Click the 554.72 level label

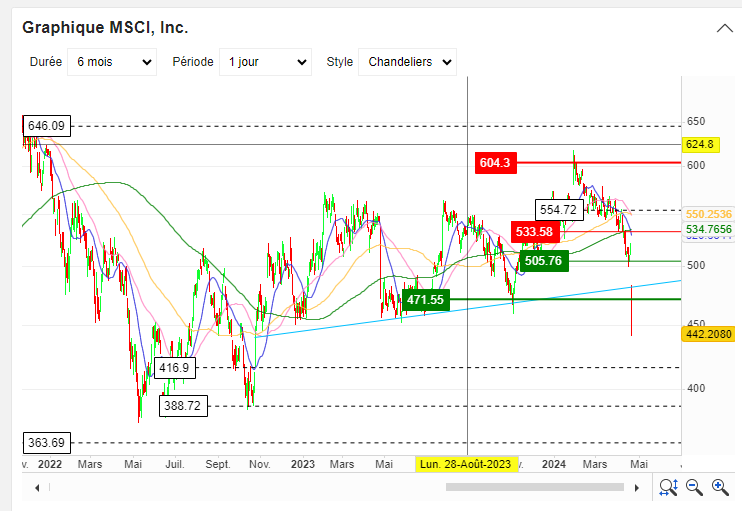(x=558, y=210)
